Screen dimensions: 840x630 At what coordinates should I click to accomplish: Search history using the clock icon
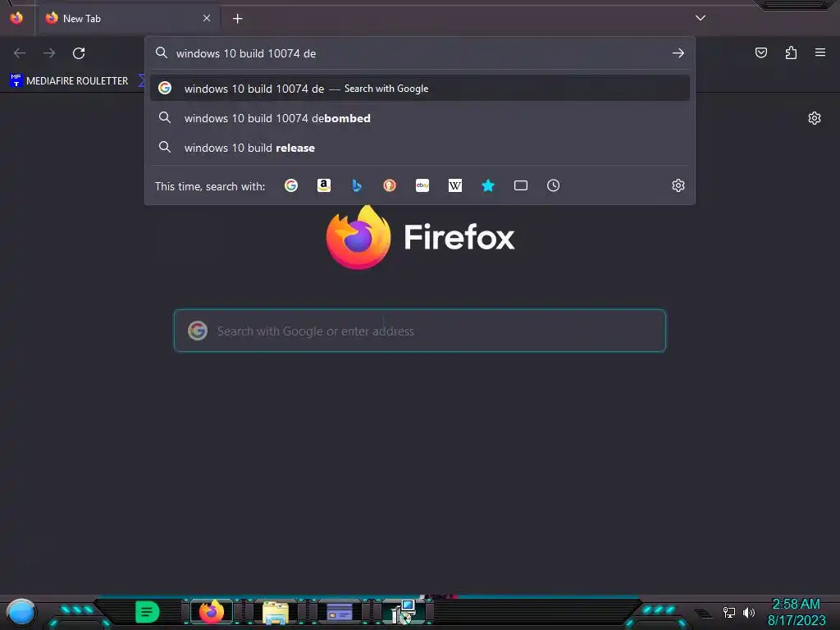point(554,185)
